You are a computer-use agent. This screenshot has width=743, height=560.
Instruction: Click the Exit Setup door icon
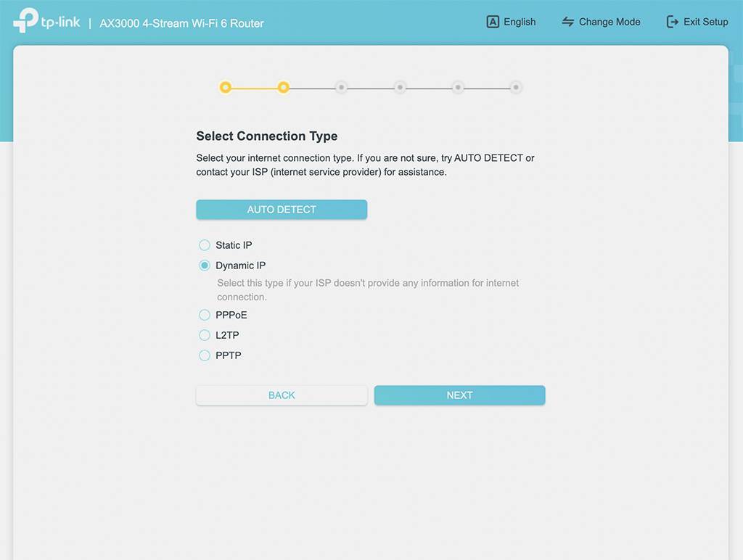click(673, 22)
